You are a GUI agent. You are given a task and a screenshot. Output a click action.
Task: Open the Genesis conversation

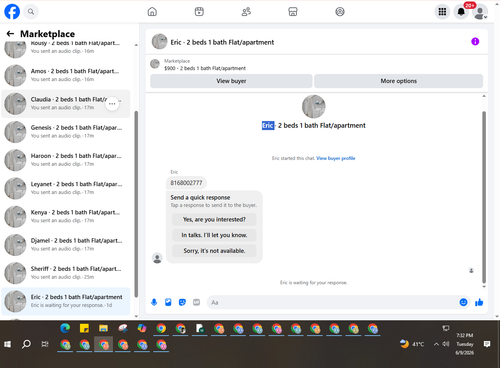click(x=66, y=132)
